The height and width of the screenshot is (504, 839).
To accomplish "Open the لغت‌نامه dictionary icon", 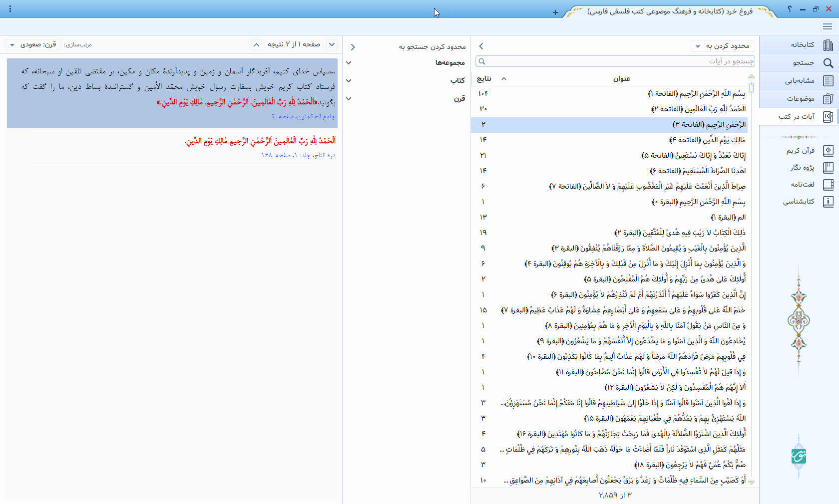I will pyautogui.click(x=828, y=185).
